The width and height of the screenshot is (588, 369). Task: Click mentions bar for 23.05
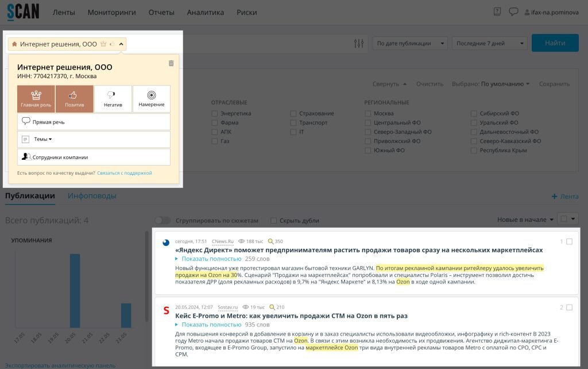click(126, 316)
